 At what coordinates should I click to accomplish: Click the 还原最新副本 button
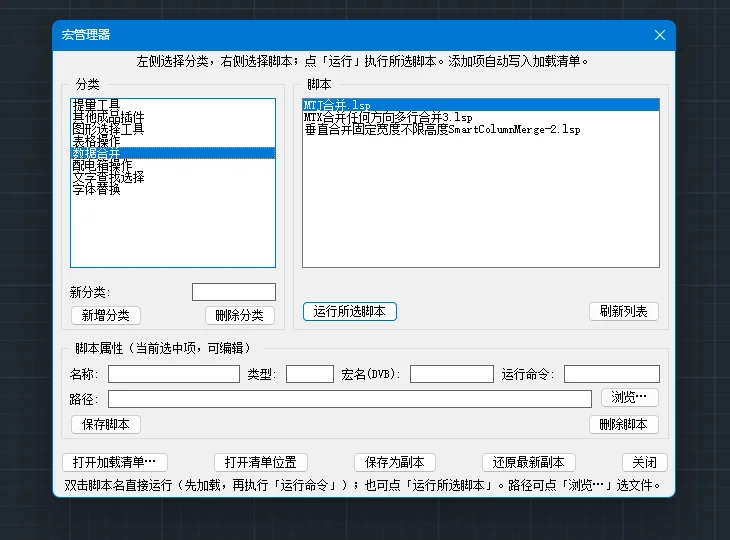point(528,462)
